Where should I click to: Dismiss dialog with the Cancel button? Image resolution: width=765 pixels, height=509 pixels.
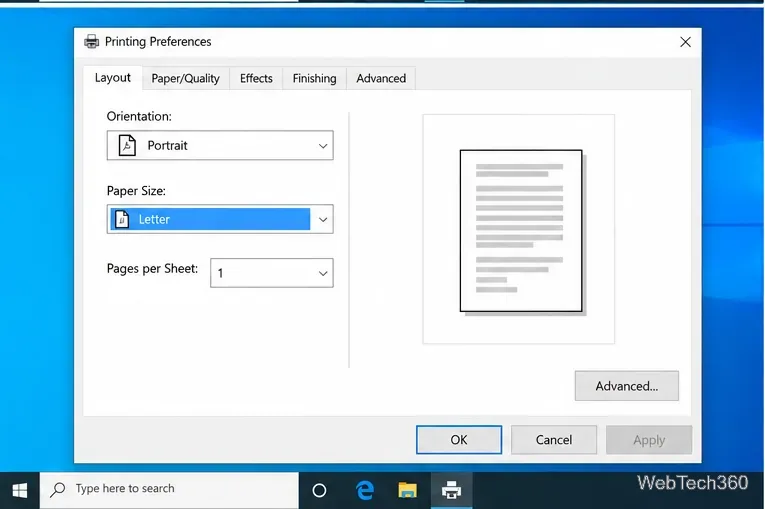click(x=554, y=440)
